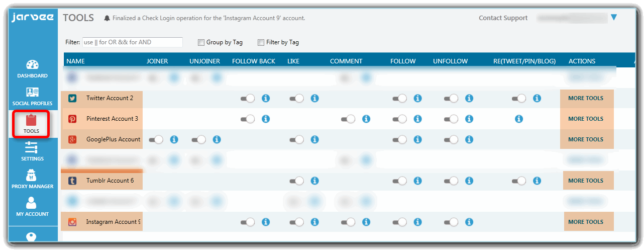
Task: Expand the user account dropdown arrow
Action: tap(613, 18)
